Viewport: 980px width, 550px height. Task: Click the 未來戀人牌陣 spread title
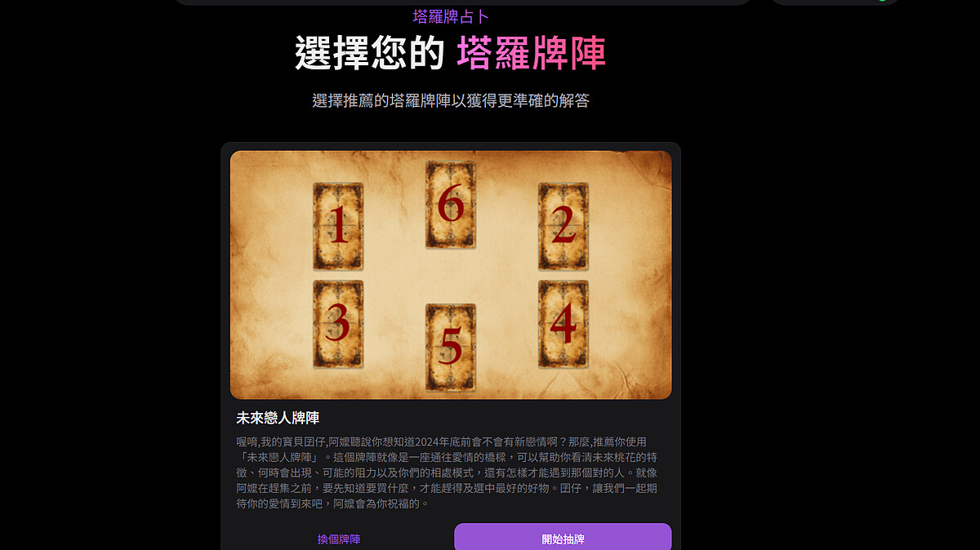click(x=278, y=418)
